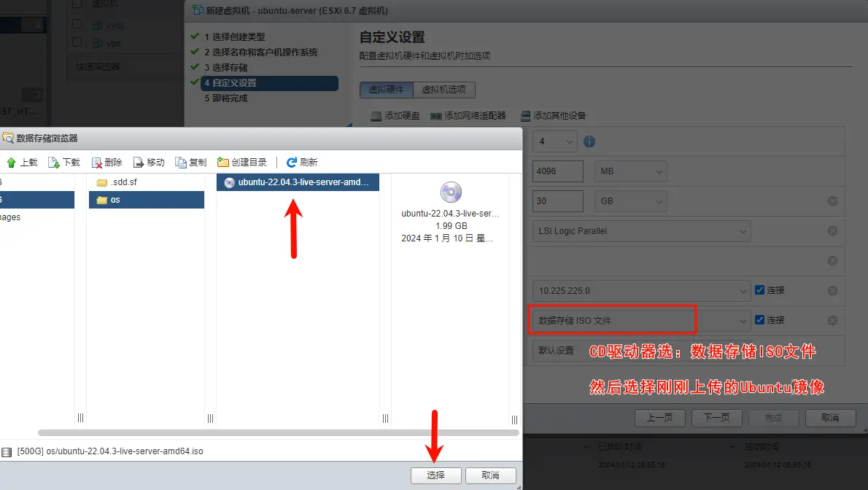The image size is (868, 490).
Task: Open the CPU count dropdown showing 4
Action: click(554, 141)
